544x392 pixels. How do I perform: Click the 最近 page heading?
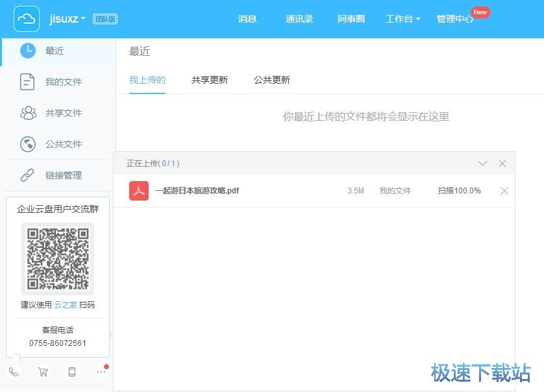tap(140, 51)
